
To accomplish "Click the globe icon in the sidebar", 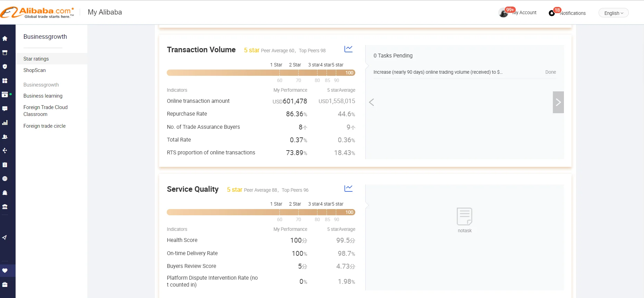I will pyautogui.click(x=5, y=179).
